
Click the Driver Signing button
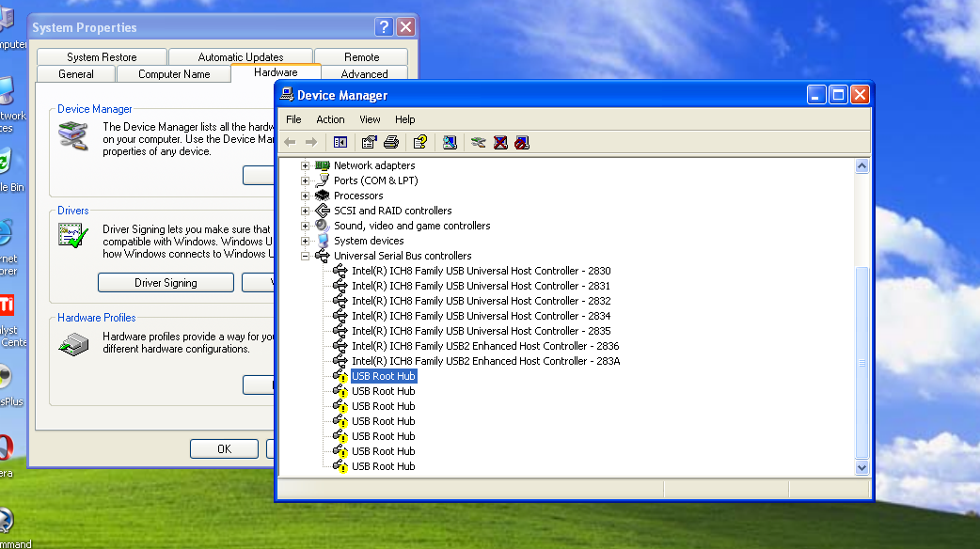tap(166, 282)
